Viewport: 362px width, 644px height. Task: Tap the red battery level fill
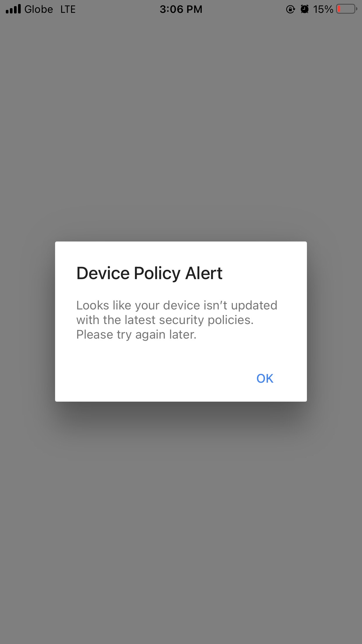pyautogui.click(x=339, y=9)
